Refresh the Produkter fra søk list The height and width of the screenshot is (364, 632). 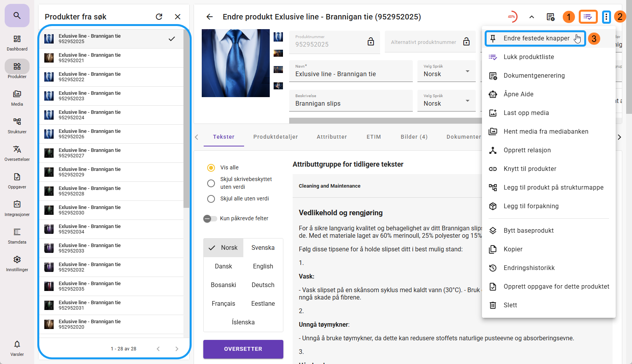159,17
